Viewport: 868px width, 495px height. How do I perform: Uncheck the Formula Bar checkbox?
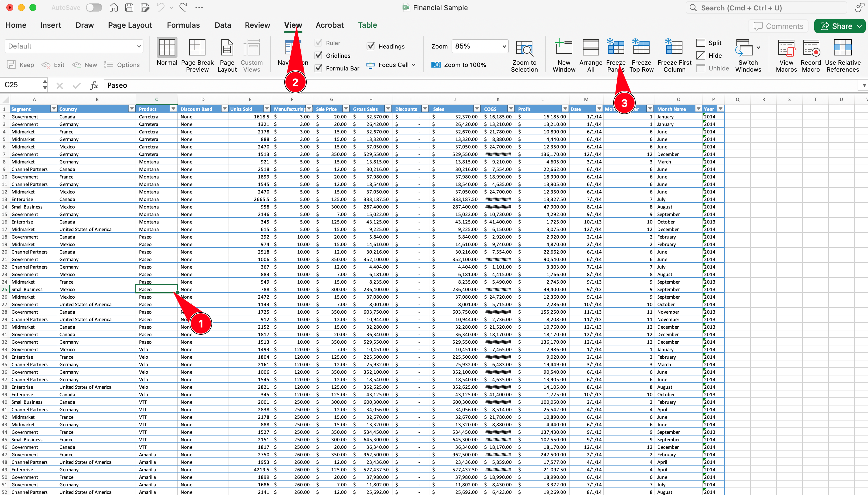point(318,68)
